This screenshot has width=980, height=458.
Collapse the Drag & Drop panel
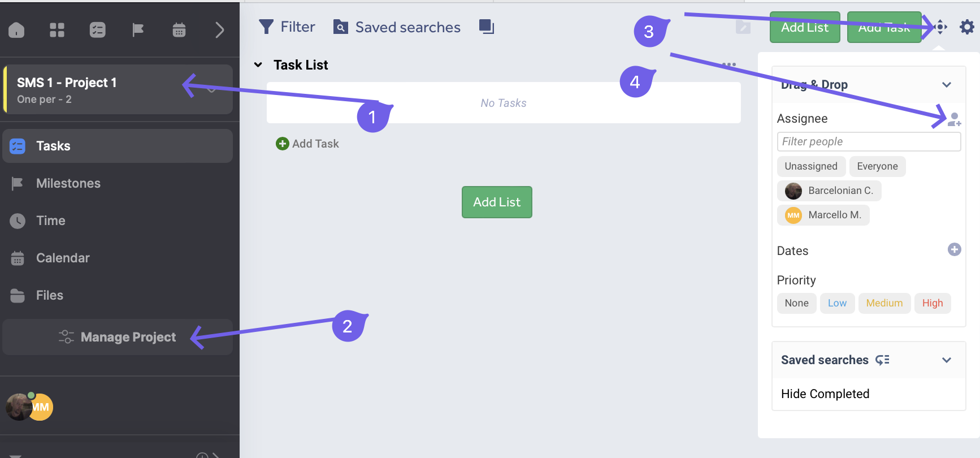[947, 85]
